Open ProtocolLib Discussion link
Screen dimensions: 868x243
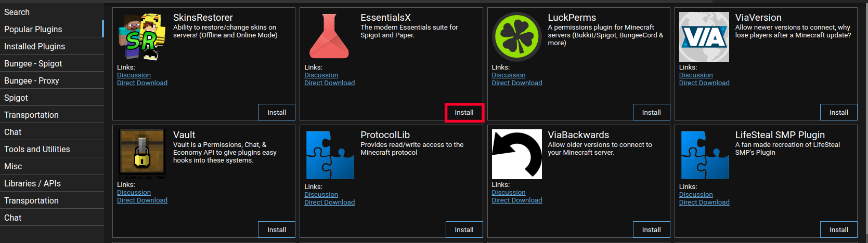(x=321, y=195)
